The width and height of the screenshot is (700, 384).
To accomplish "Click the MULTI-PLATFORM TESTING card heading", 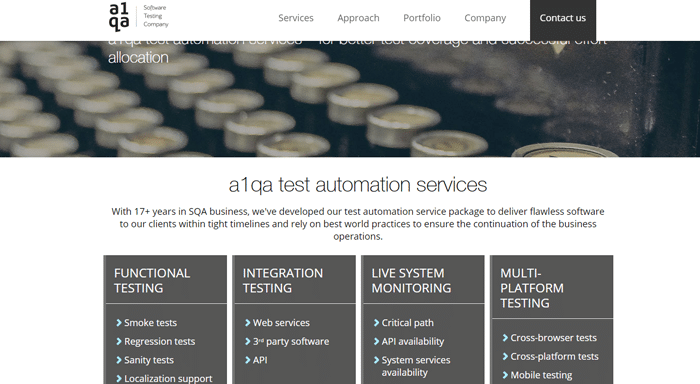I will [x=532, y=288].
